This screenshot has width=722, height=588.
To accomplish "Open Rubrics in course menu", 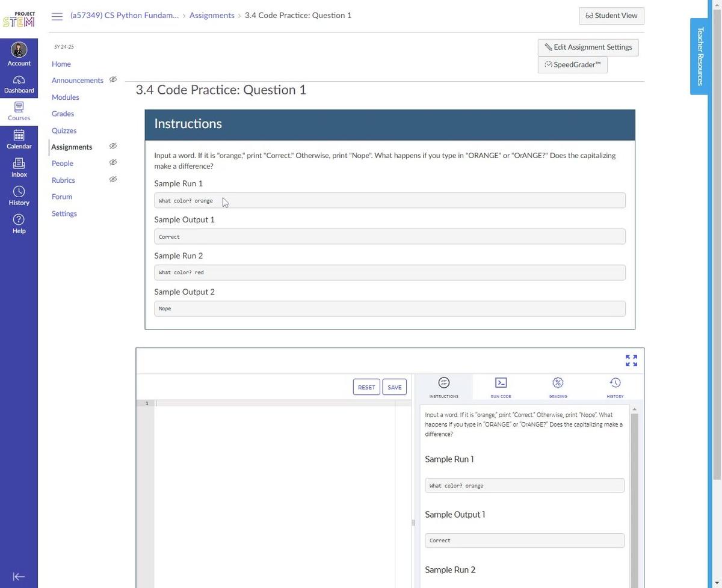I will coord(63,180).
